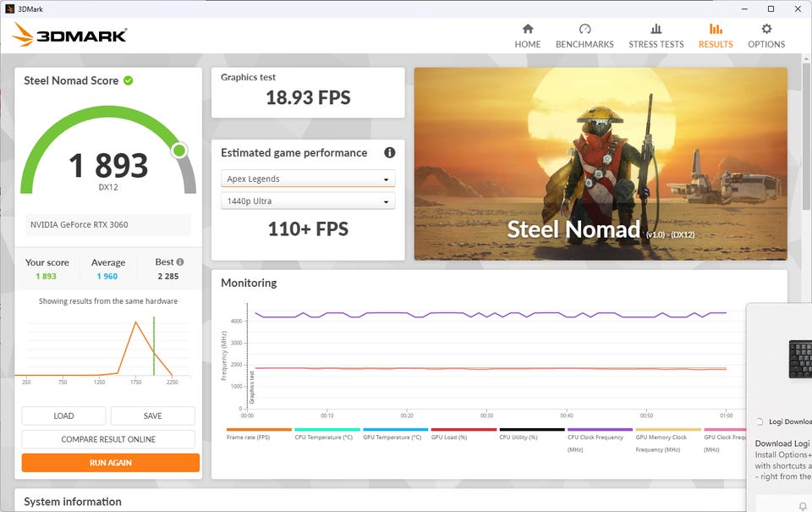The height and width of the screenshot is (512, 812).
Task: Click the NVIDIA GeForce RTX 3060 field
Action: coord(108,224)
